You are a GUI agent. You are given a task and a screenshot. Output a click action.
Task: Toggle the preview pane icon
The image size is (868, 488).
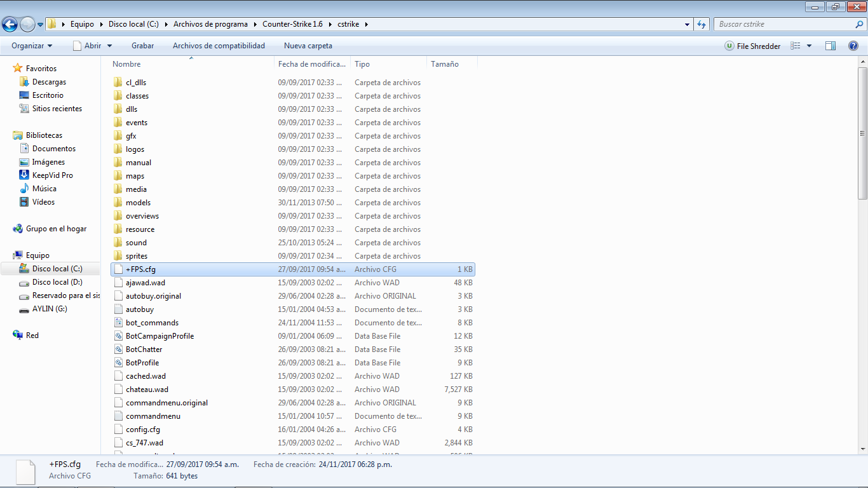pos(831,46)
